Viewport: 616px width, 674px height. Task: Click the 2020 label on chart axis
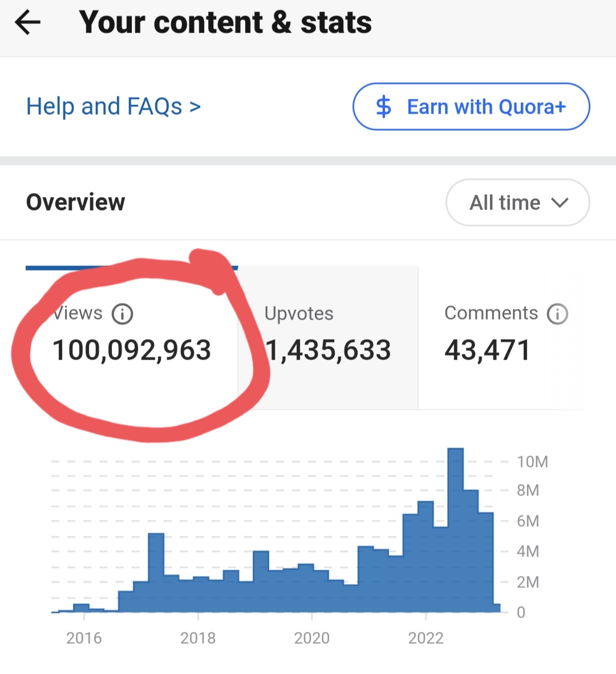pyautogui.click(x=312, y=638)
